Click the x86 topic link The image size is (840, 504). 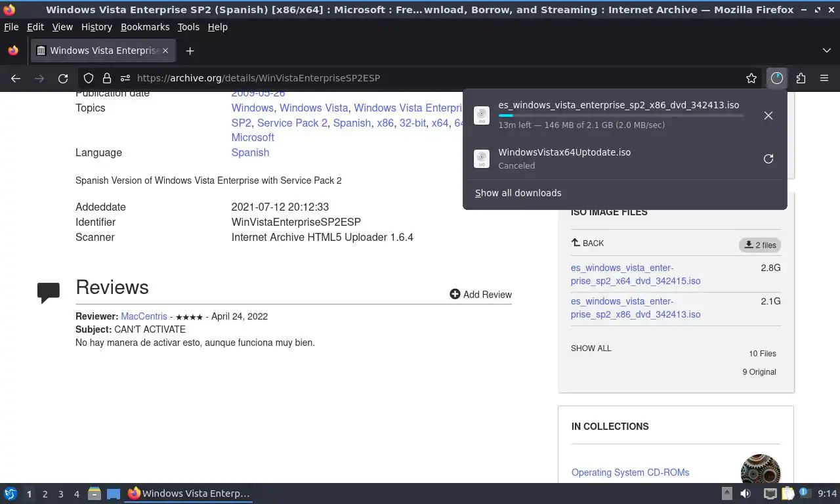pyautogui.click(x=385, y=123)
